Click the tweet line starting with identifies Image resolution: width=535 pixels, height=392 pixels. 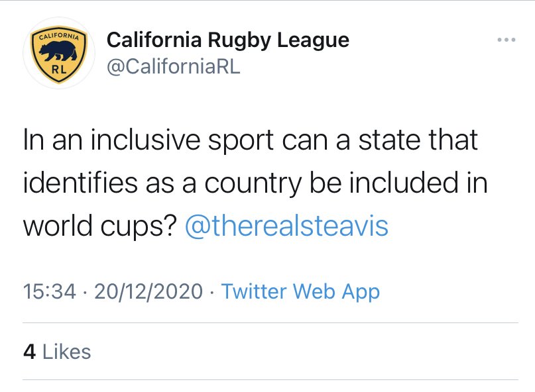pos(255,183)
